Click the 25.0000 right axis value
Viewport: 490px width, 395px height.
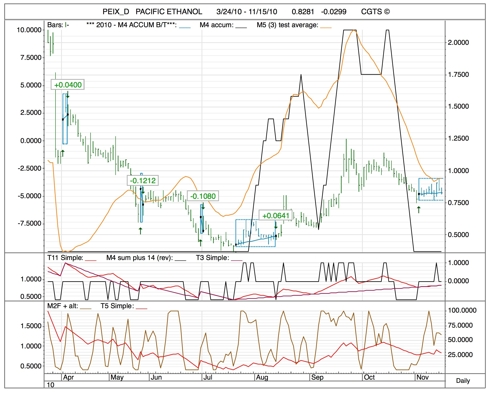pyautogui.click(x=460, y=354)
